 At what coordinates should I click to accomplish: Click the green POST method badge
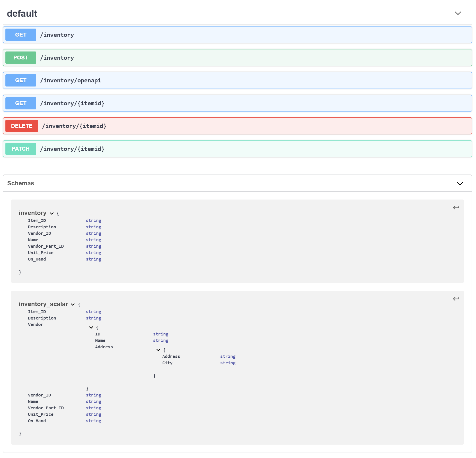21,58
